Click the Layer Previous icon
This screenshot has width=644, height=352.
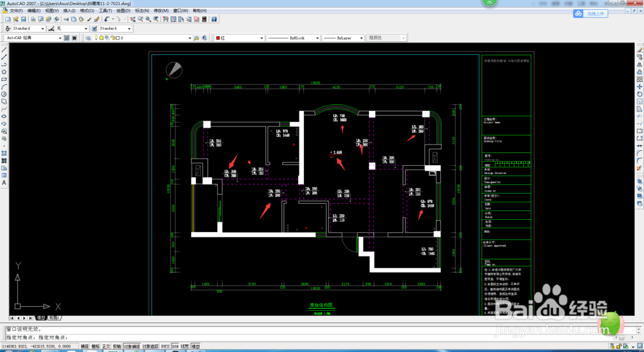coord(204,38)
